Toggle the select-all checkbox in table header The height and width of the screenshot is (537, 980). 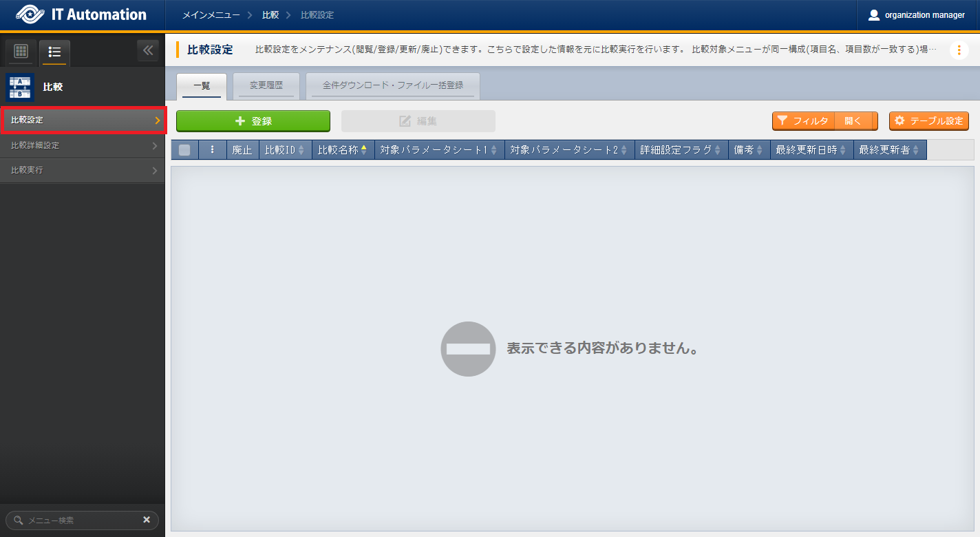click(184, 150)
